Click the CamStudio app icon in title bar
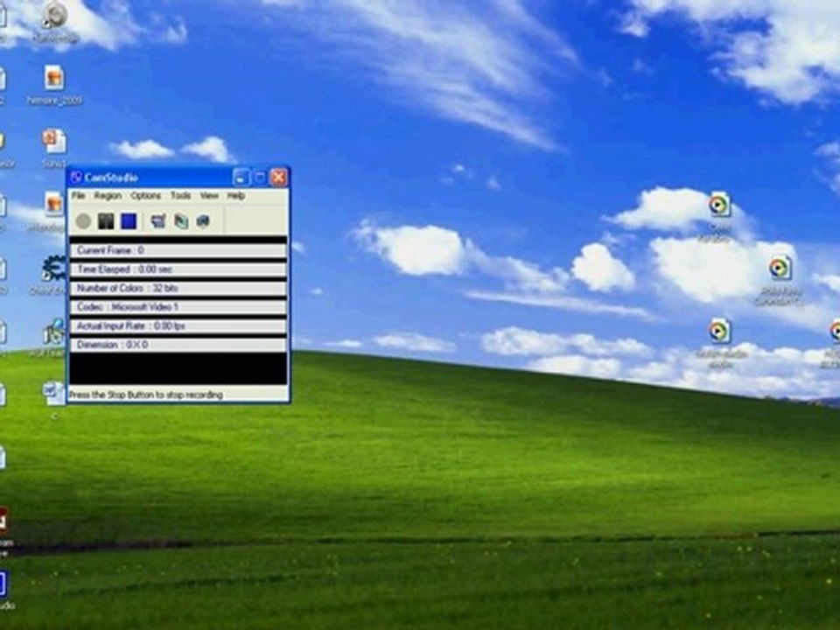Screen dimensions: 840x630 pos(76,178)
